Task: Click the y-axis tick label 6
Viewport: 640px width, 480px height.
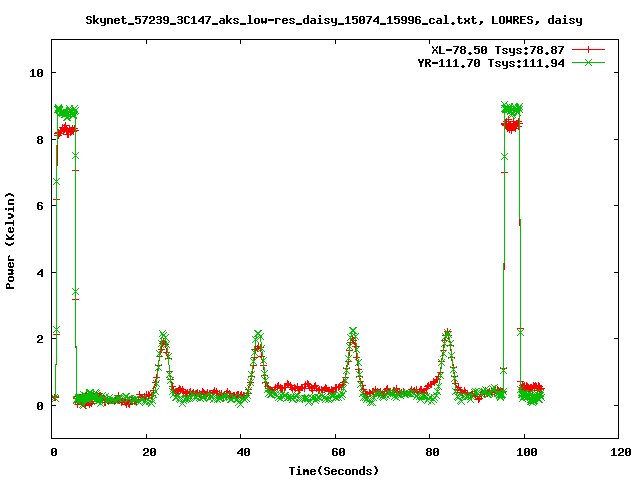Action: click(x=40, y=206)
